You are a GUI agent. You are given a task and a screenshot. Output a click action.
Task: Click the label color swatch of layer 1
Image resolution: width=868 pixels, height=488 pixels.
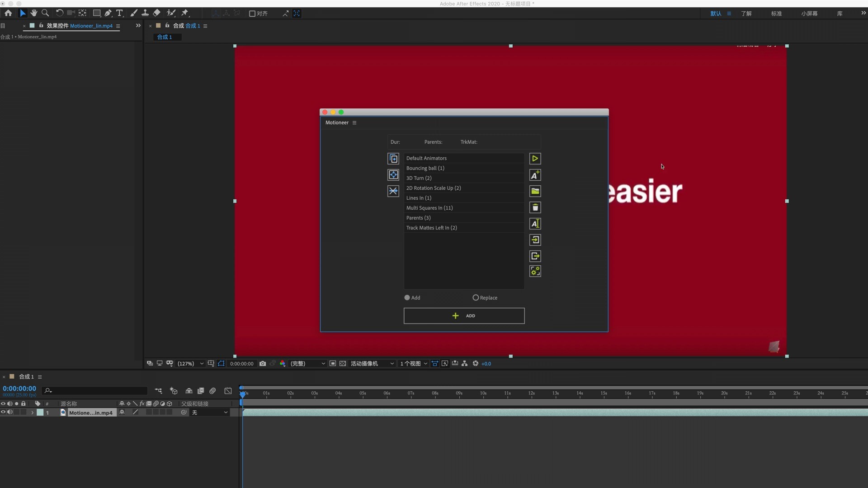coord(40,412)
